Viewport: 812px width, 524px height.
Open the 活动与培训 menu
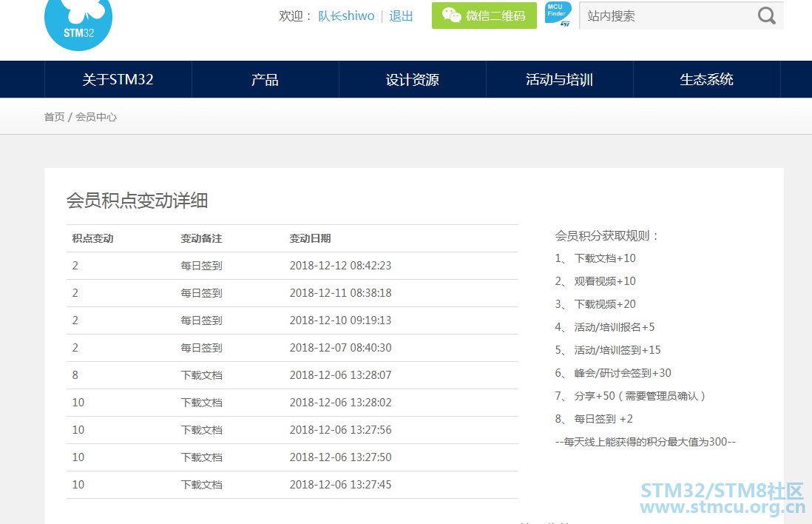559,79
